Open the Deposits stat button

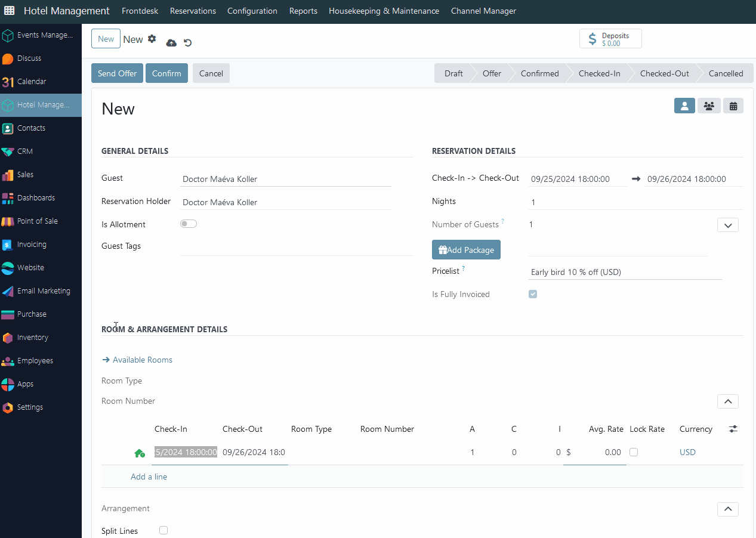tap(610, 39)
